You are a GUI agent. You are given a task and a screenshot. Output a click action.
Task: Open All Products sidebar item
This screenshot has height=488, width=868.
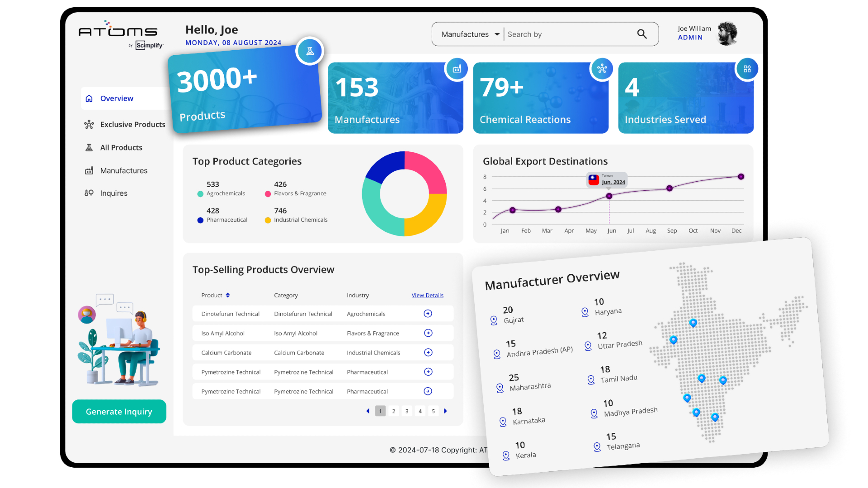pyautogui.click(x=121, y=147)
